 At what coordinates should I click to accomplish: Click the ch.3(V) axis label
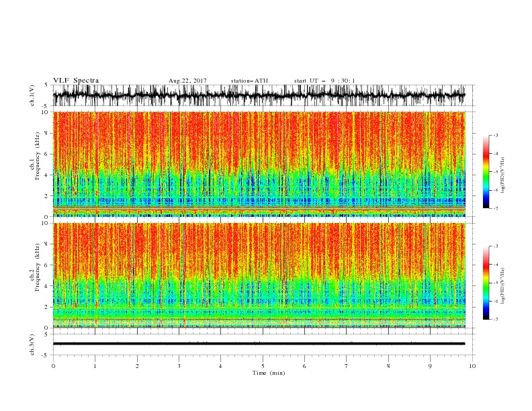(x=32, y=345)
